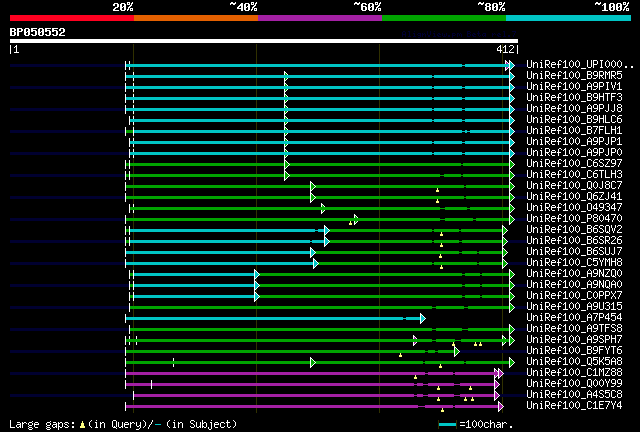Screen dimensions: 640x432
Task: Click the query end position 412
Action: click(x=505, y=49)
